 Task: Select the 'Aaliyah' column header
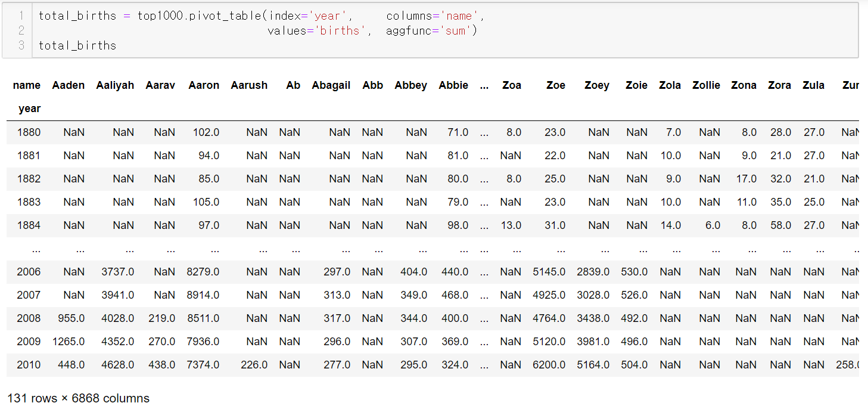[115, 85]
